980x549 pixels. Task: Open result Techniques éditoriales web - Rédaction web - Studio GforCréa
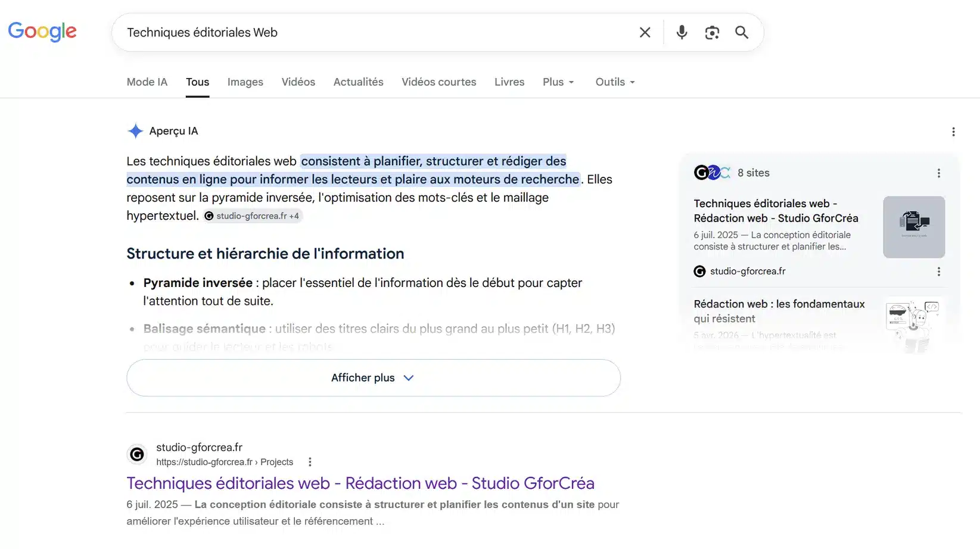click(x=360, y=483)
